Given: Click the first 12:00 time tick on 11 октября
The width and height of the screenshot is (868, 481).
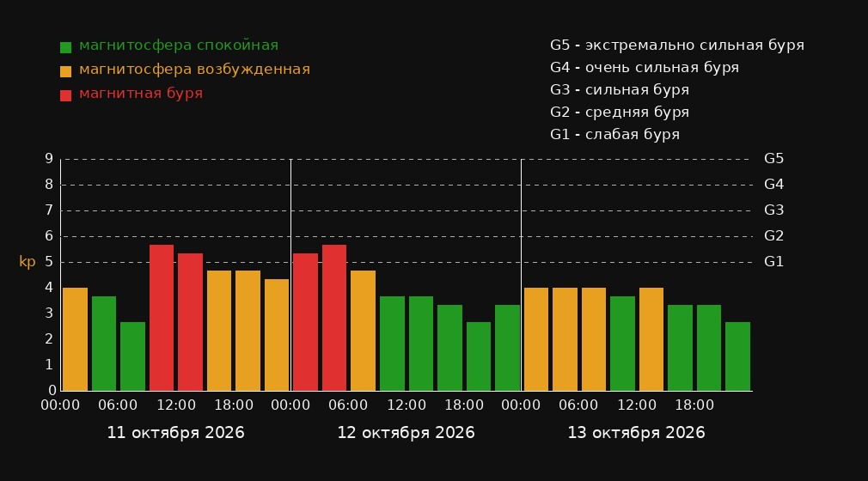Looking at the screenshot, I should [176, 405].
